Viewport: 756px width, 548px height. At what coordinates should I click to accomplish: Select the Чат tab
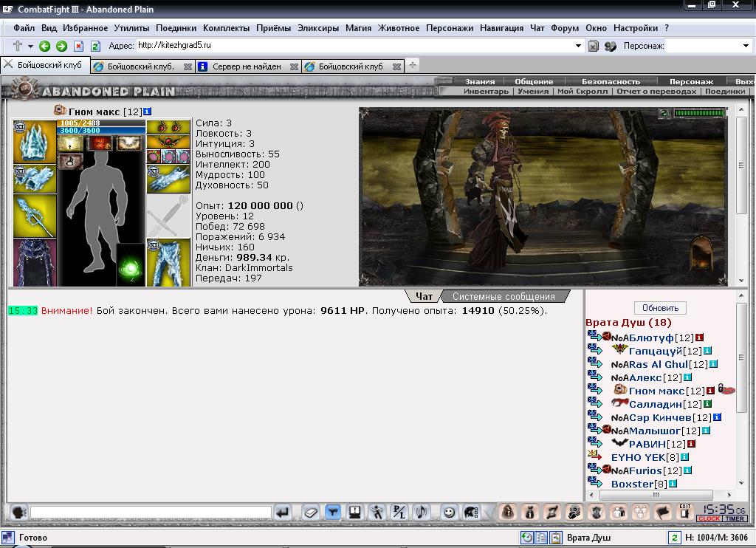click(x=424, y=297)
